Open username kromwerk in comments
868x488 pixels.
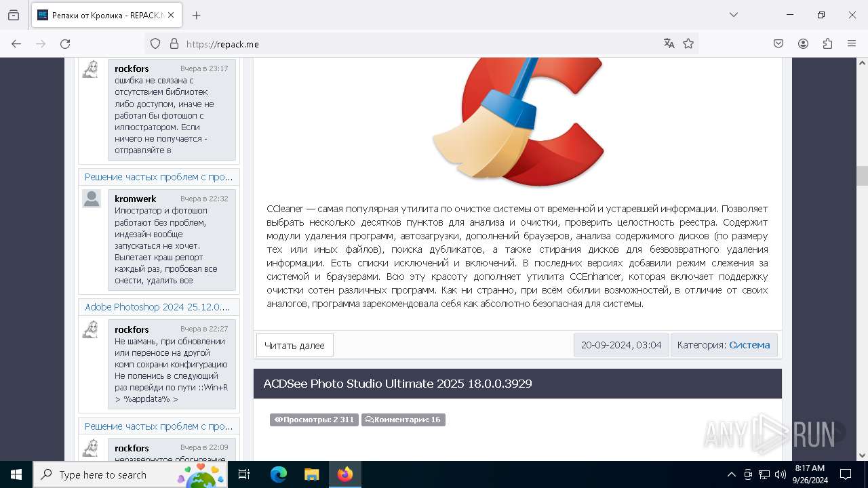(136, 199)
